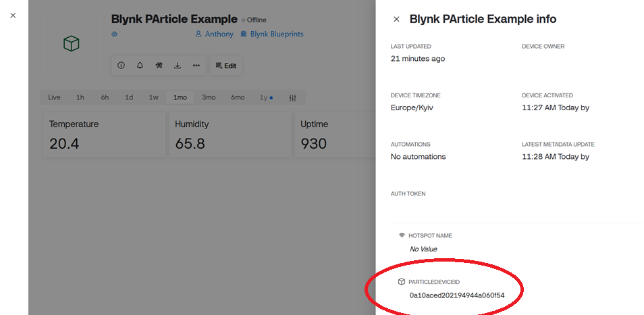
Task: Click '11:27 AM Today by' activation value
Action: (556, 107)
